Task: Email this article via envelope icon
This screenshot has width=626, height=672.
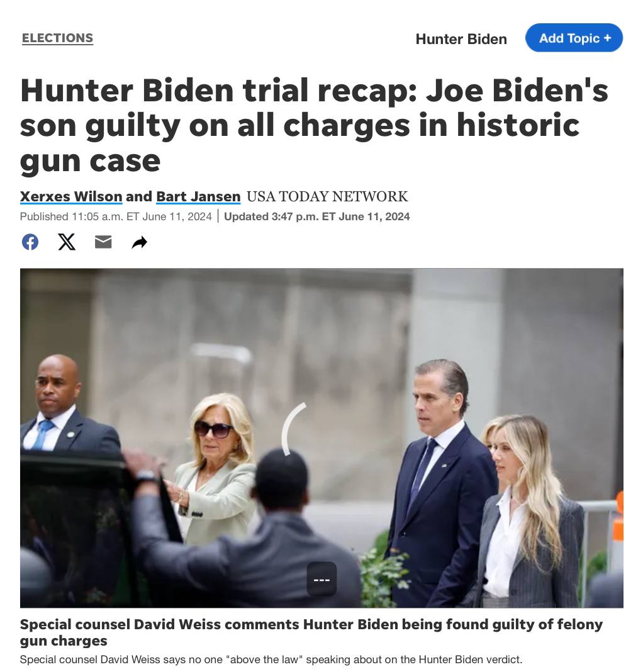Action: coord(103,242)
